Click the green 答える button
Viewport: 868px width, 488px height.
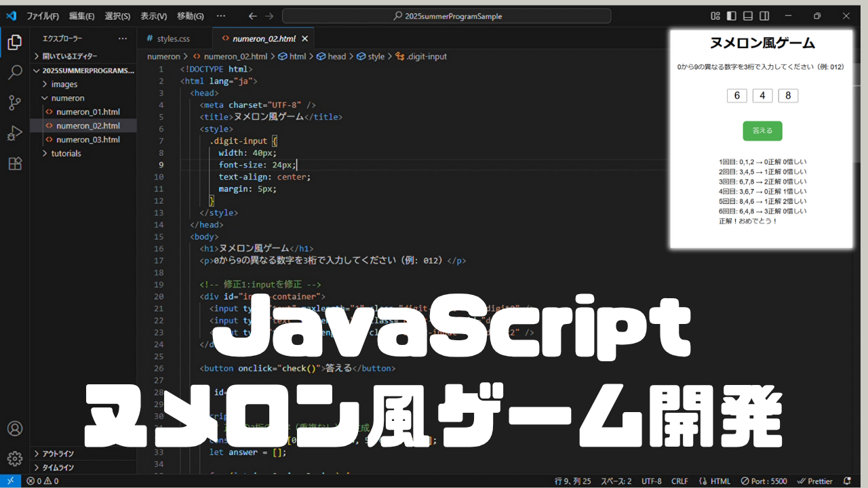(762, 131)
